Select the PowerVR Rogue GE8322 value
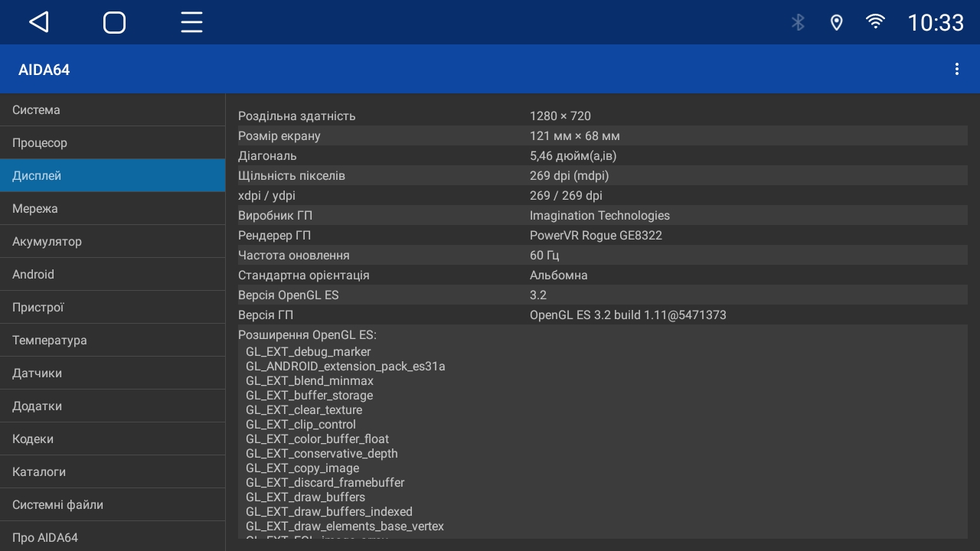 pos(596,236)
